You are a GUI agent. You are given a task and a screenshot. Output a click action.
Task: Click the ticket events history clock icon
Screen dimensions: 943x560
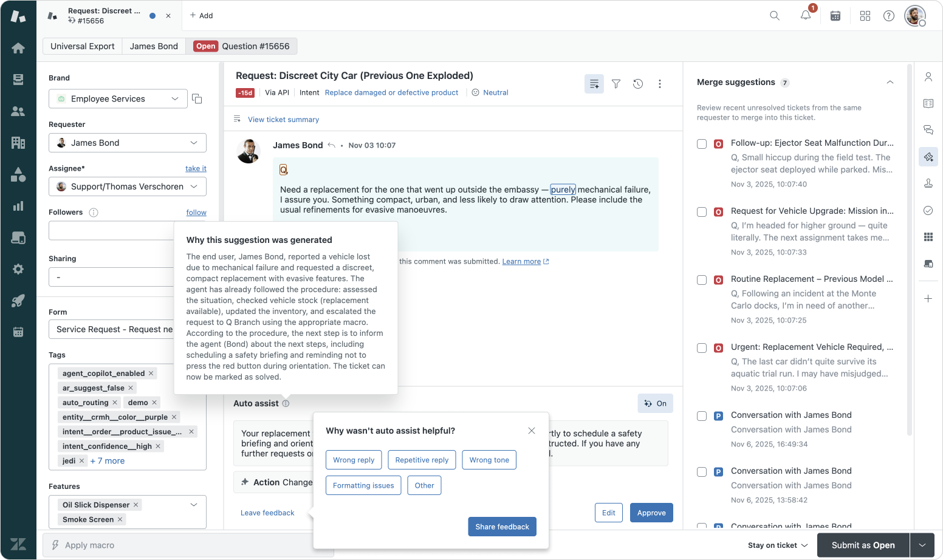tap(638, 84)
